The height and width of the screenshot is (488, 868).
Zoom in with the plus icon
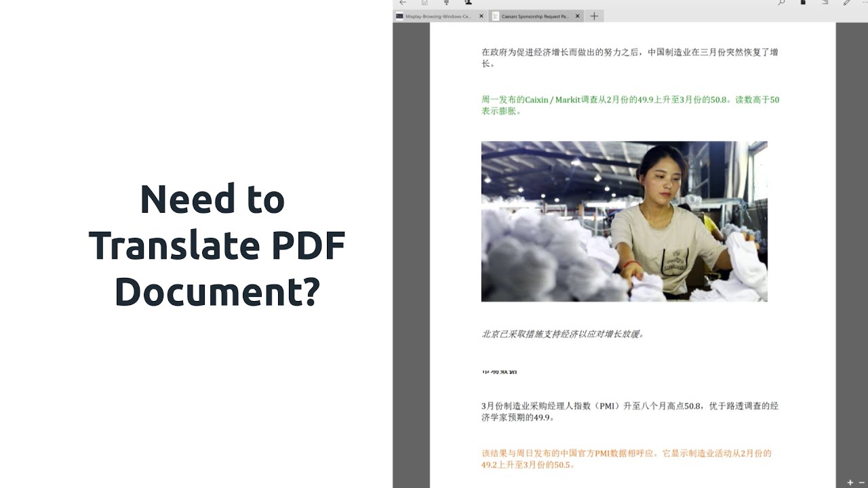(850, 483)
